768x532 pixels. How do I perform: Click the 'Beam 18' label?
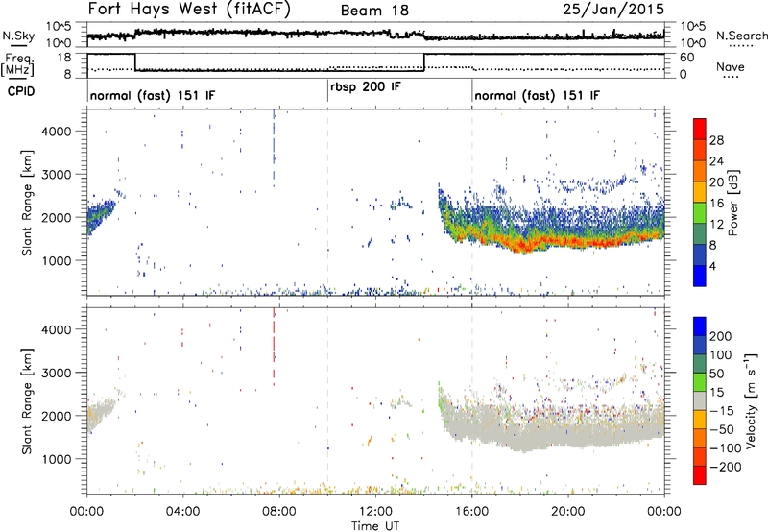coord(374,11)
